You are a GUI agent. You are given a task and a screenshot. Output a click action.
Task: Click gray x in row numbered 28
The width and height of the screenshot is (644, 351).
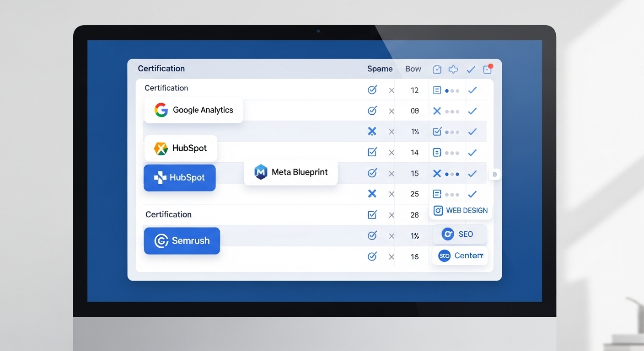click(392, 215)
